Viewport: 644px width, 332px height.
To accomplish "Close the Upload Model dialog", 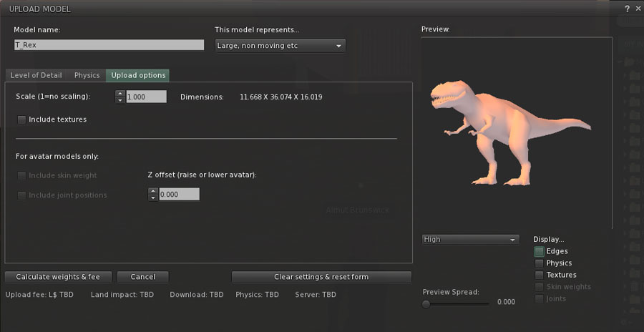I will pyautogui.click(x=637, y=9).
